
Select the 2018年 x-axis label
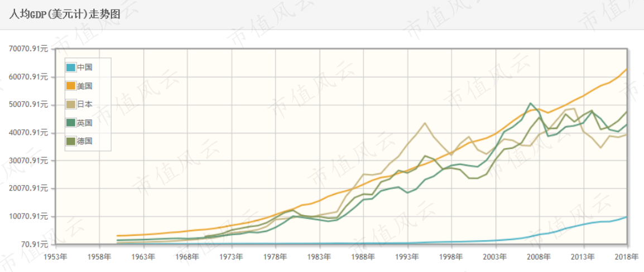click(x=628, y=257)
